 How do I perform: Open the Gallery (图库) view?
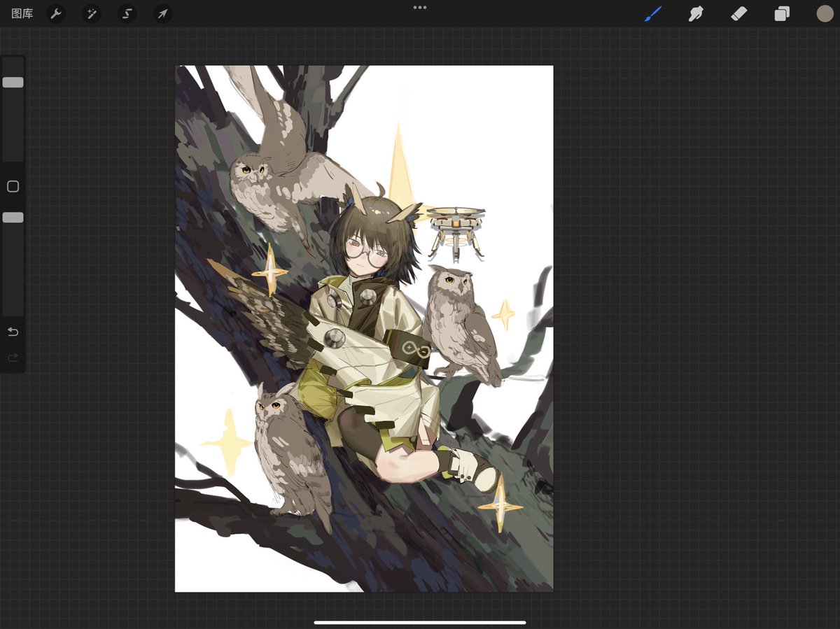(x=22, y=13)
